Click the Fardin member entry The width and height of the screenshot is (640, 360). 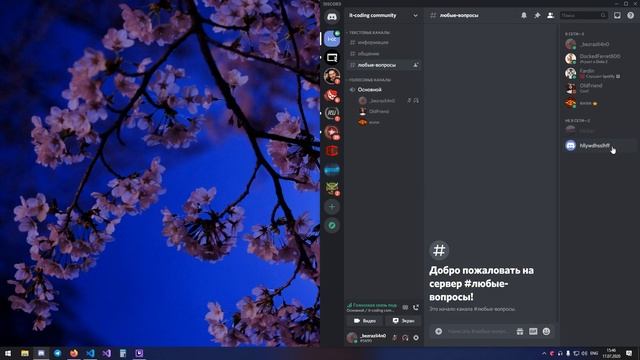599,73
